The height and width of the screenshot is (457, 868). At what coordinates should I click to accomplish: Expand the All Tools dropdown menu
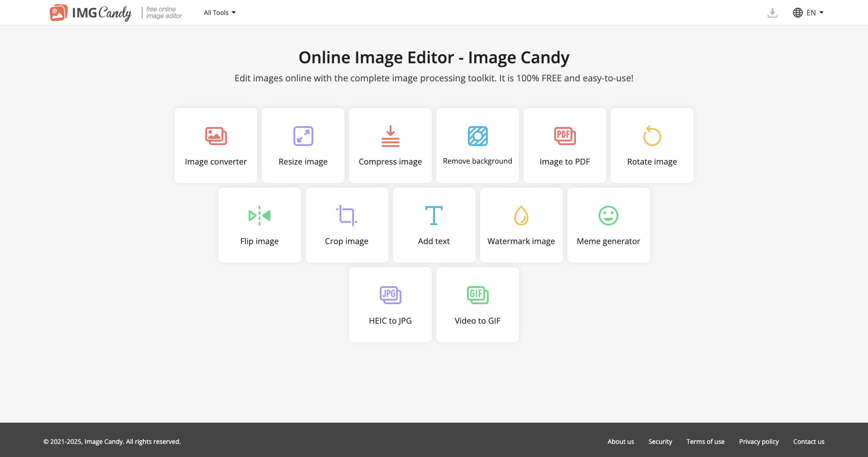(x=220, y=13)
